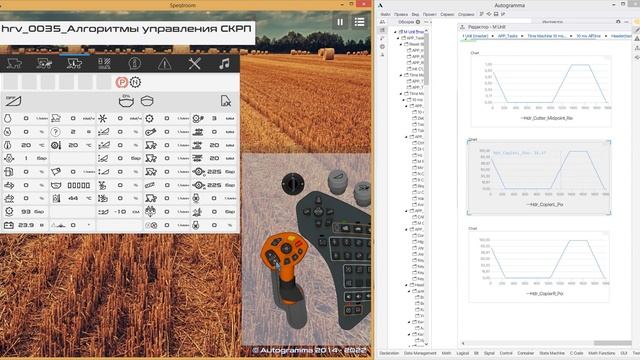Open the wrench and screwdriver tools tab
The width and height of the screenshot is (640, 360).
point(194,64)
